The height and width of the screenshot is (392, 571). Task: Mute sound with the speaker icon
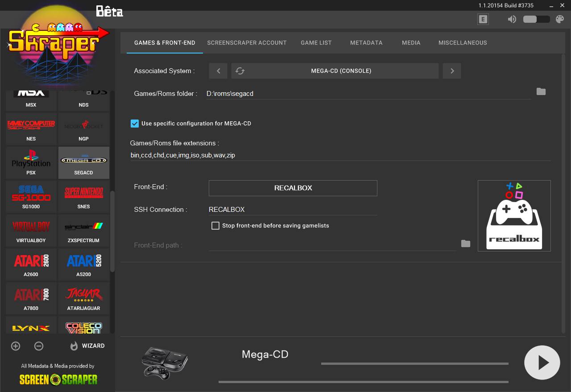(x=512, y=19)
